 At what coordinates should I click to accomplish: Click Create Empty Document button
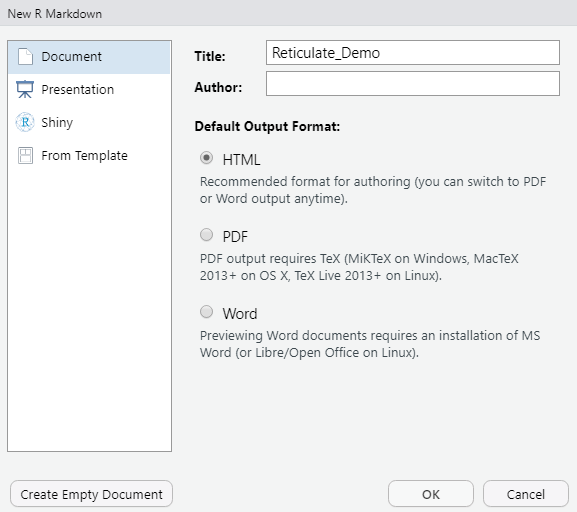click(91, 494)
